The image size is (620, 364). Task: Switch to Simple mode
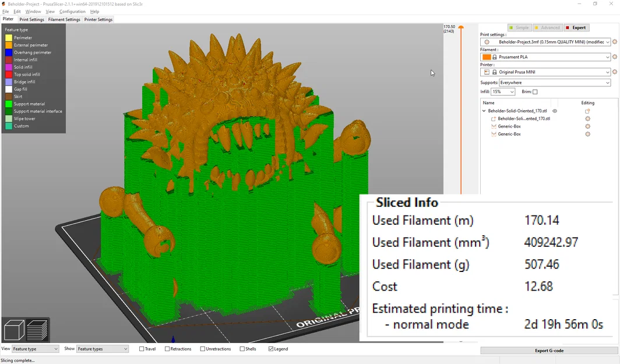click(519, 28)
